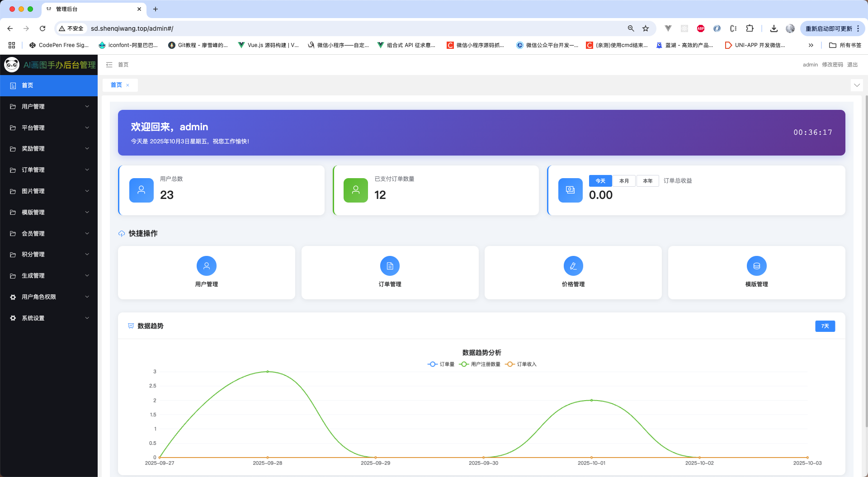The height and width of the screenshot is (477, 868).
Task: Select the 今天 revenue period
Action: 600,181
